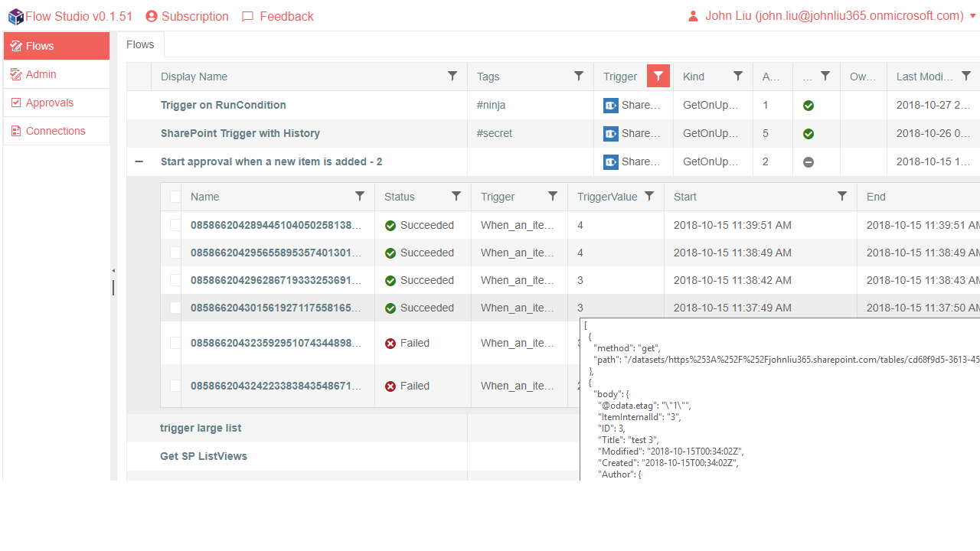
Task: Open the Trigger on RunCondition flow
Action: coord(224,105)
